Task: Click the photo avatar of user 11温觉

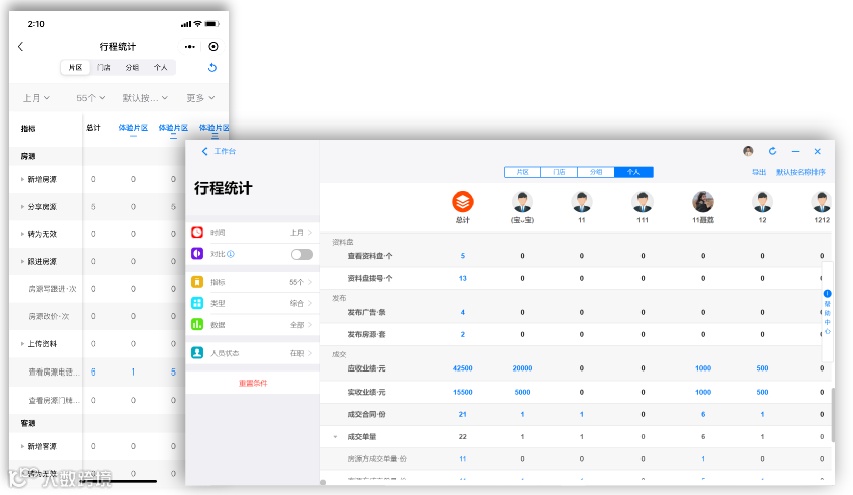Action: tap(703, 202)
